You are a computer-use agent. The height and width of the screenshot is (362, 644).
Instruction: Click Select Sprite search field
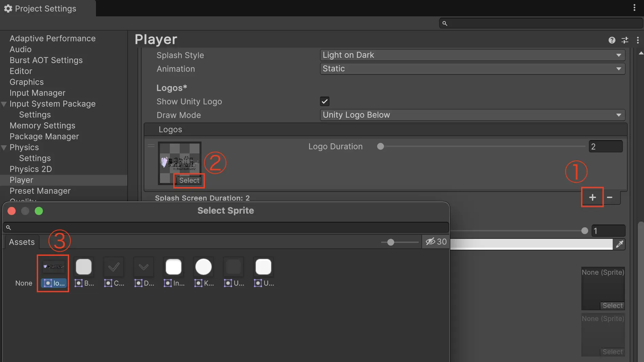[226, 227]
